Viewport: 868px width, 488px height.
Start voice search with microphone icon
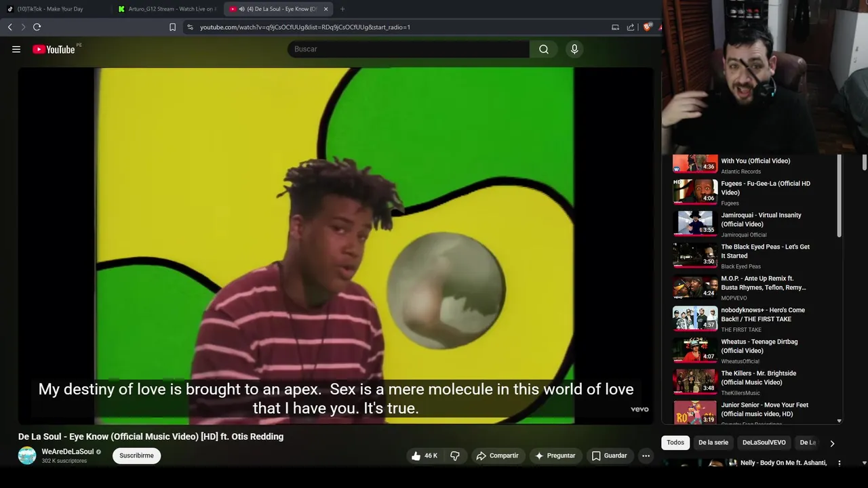574,49
